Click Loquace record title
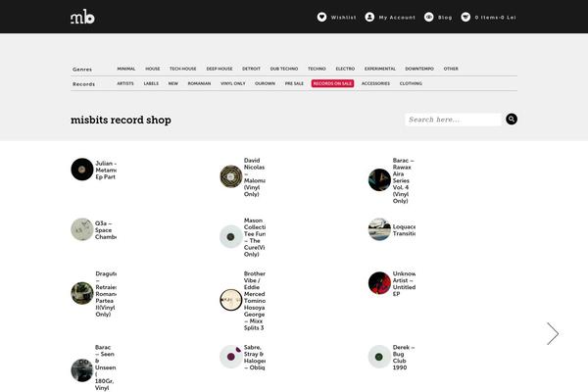 (404, 230)
